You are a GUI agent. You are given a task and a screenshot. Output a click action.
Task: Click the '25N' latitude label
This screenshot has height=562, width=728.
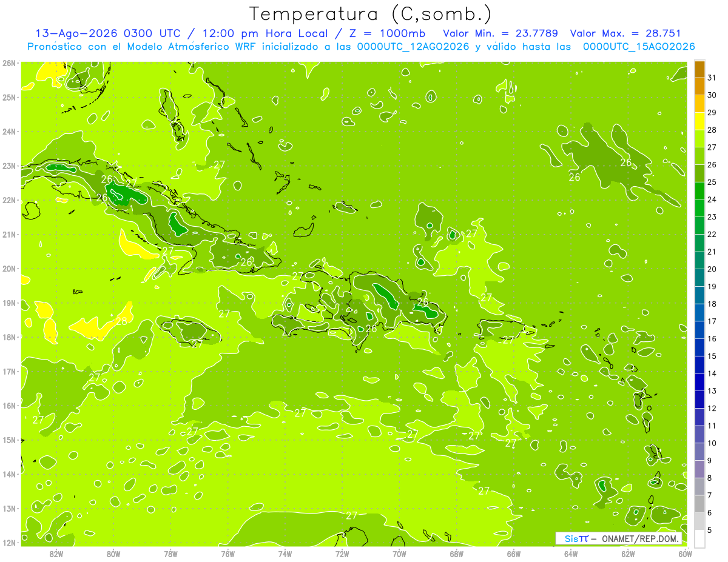click(9, 97)
